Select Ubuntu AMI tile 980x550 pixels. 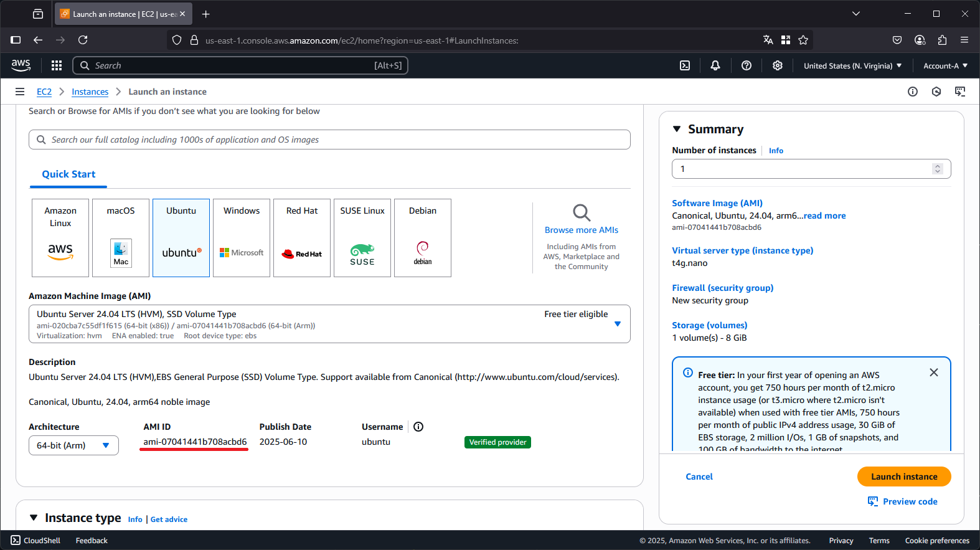(181, 238)
